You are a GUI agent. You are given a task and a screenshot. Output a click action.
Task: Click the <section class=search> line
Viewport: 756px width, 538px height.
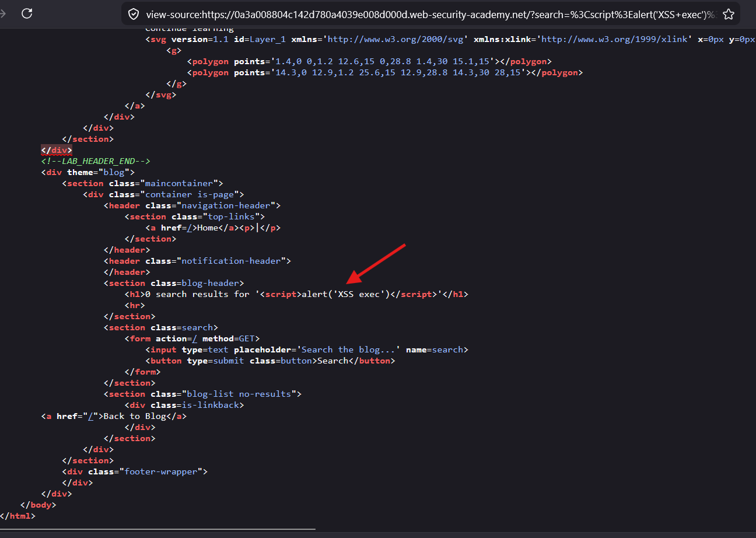pos(160,327)
